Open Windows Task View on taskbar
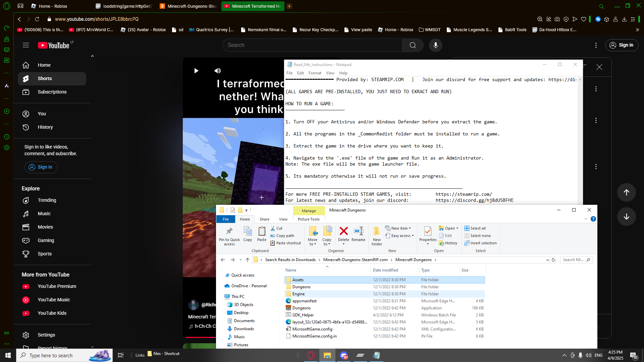The image size is (644, 362). [x=121, y=355]
